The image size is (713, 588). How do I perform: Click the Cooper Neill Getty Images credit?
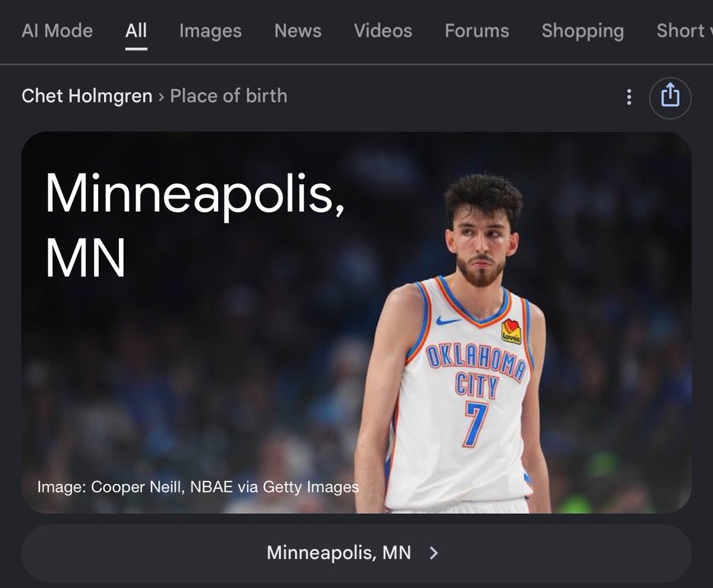click(x=198, y=487)
